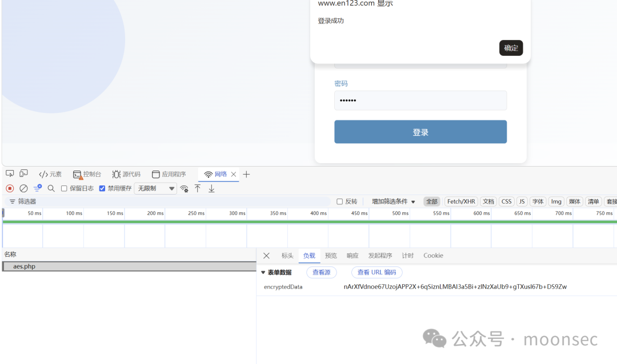Filter requests by JS

click(522, 201)
